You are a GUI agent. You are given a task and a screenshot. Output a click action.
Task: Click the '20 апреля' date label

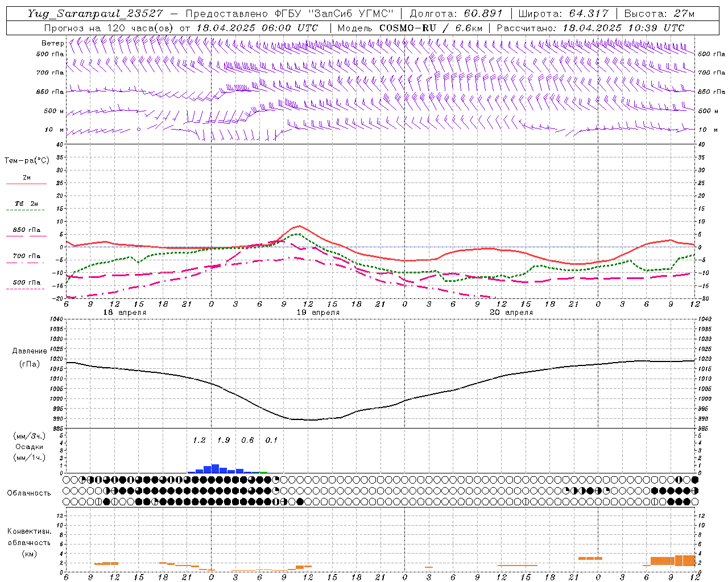[x=511, y=313]
